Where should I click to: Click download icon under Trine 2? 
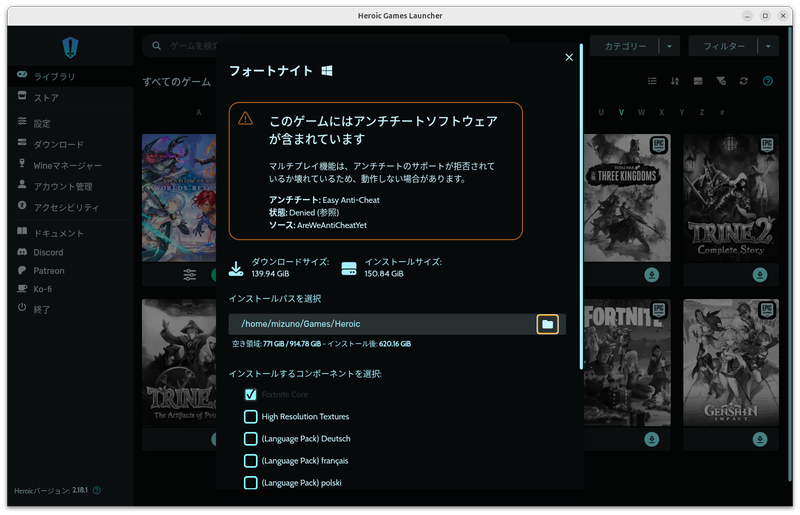[760, 275]
